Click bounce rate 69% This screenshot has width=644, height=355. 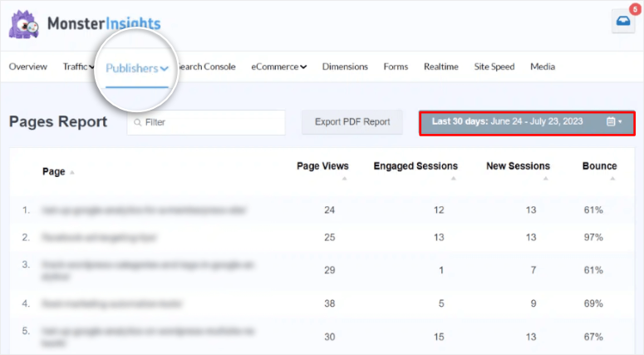point(593,303)
